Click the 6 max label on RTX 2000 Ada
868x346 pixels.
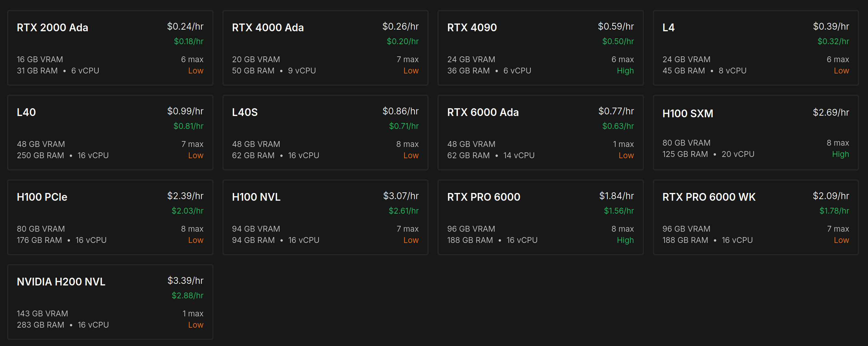[x=192, y=59]
